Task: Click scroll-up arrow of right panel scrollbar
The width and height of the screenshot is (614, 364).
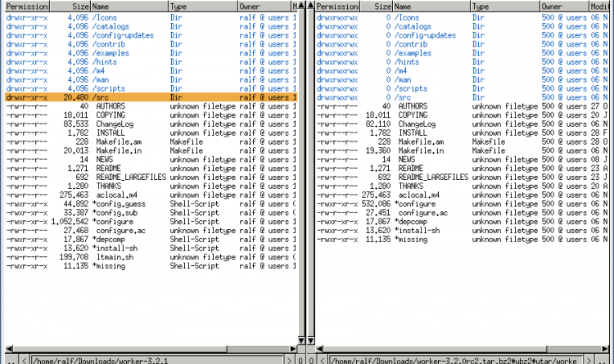Action: 310,5
